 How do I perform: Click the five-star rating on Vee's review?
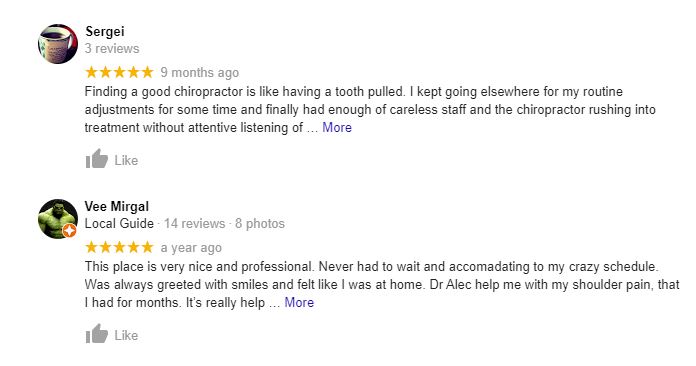pyautogui.click(x=119, y=247)
